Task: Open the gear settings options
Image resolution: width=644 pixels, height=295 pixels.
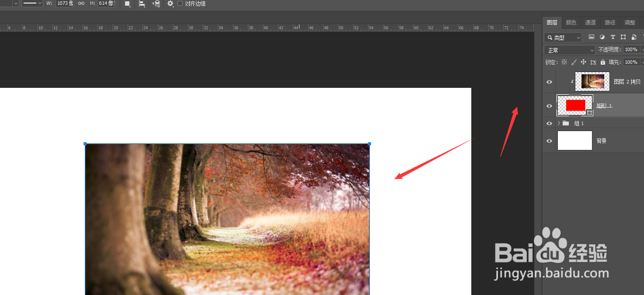Action: pos(171,3)
